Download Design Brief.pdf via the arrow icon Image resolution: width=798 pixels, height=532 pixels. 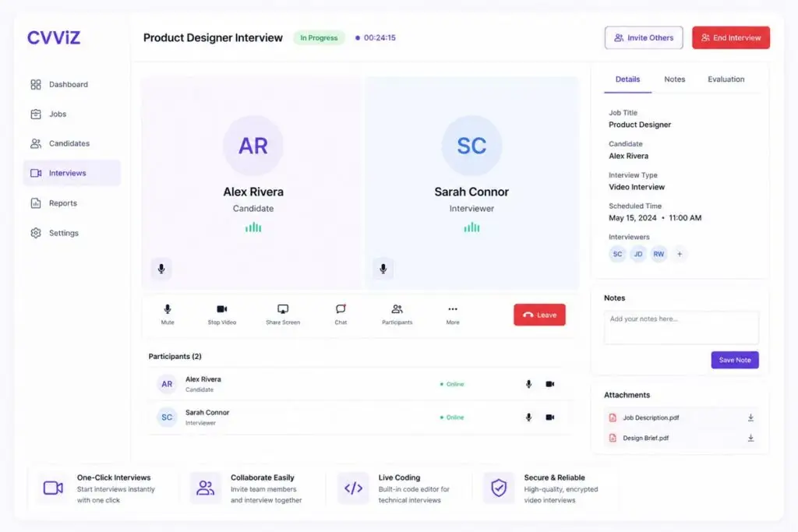pyautogui.click(x=750, y=438)
